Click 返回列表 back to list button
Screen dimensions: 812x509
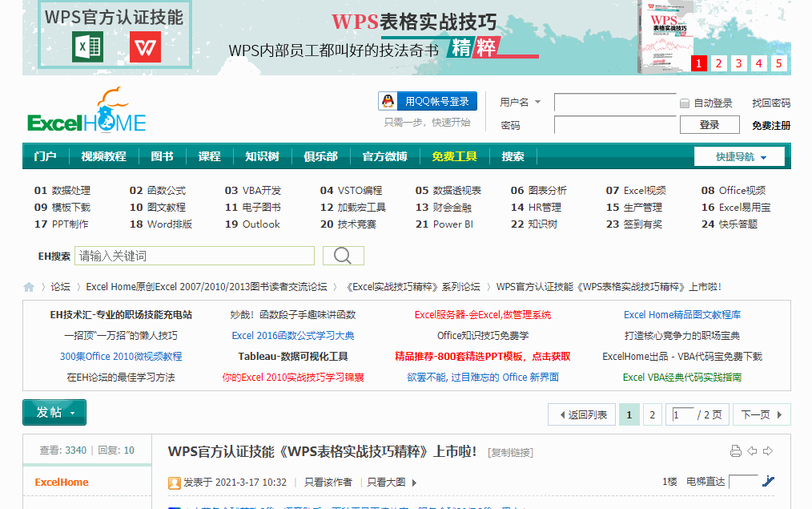pyautogui.click(x=582, y=414)
